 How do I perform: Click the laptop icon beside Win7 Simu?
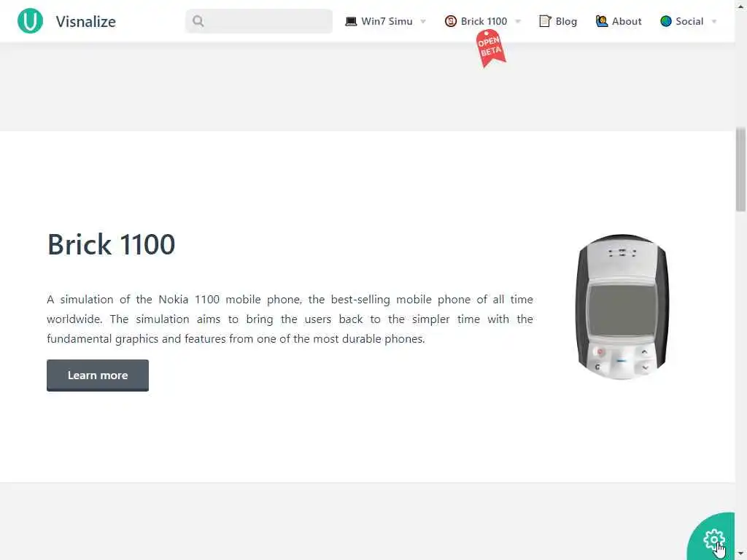tap(351, 21)
